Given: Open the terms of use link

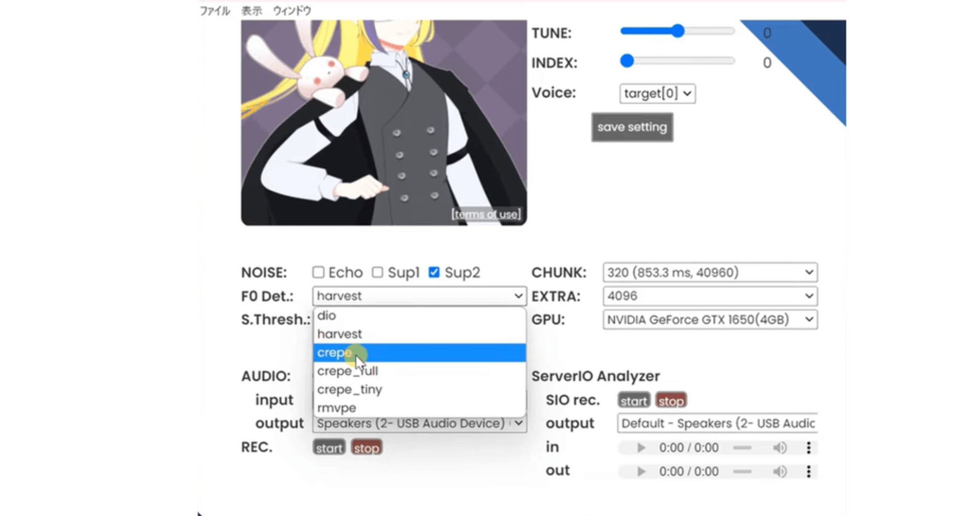Looking at the screenshot, I should pyautogui.click(x=485, y=214).
